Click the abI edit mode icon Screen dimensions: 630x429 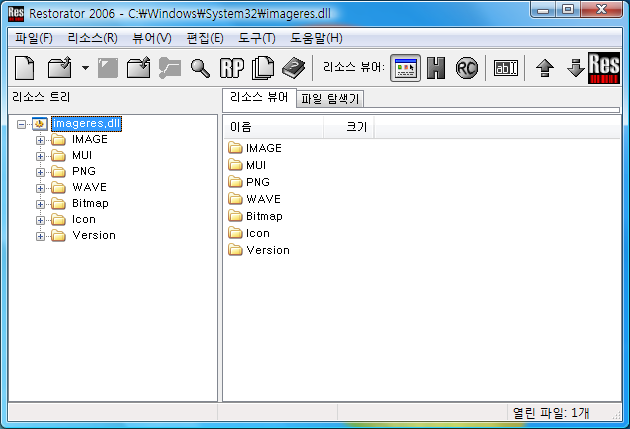(505, 68)
